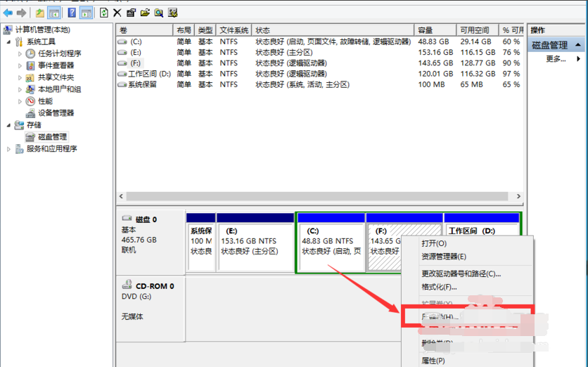Click the CD-ROM 0 drive label
The image size is (588, 367).
click(155, 286)
